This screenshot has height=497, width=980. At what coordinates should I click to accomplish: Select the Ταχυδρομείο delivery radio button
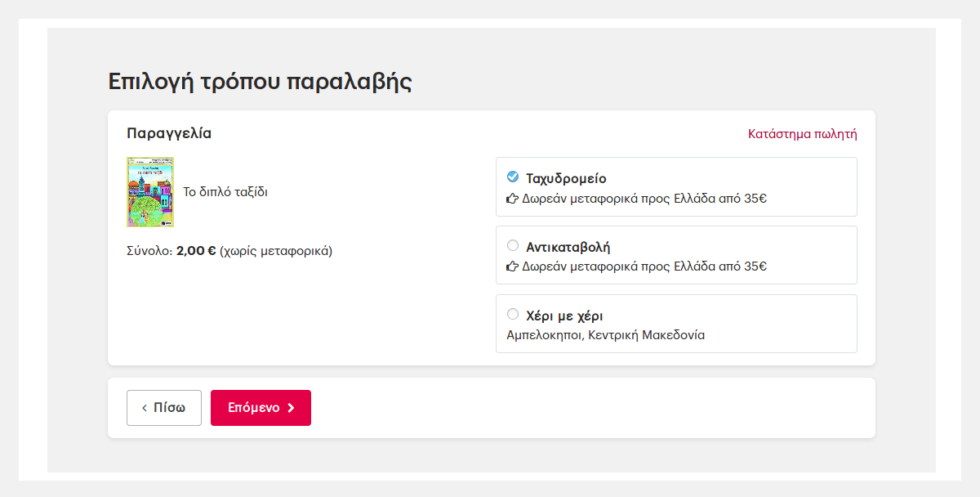coord(513,177)
